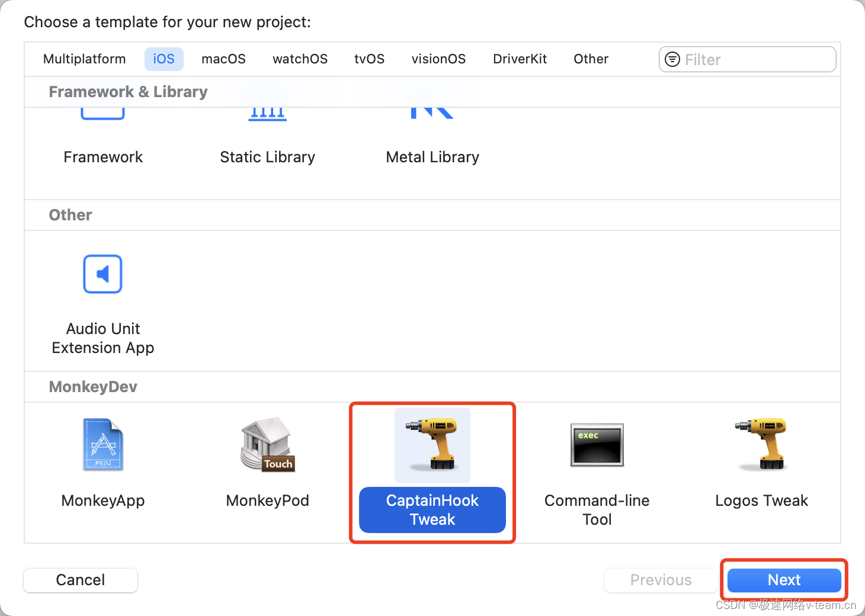Switch to the iOS tab

[x=164, y=59]
